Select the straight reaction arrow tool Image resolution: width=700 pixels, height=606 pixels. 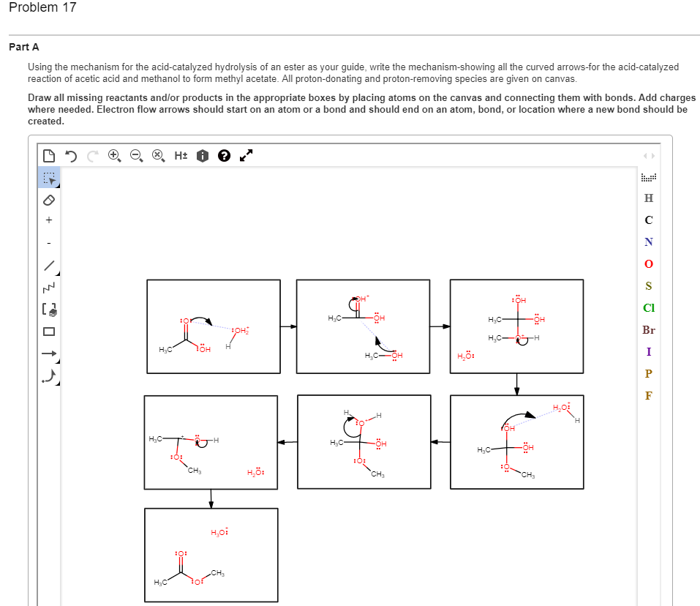click(x=48, y=353)
